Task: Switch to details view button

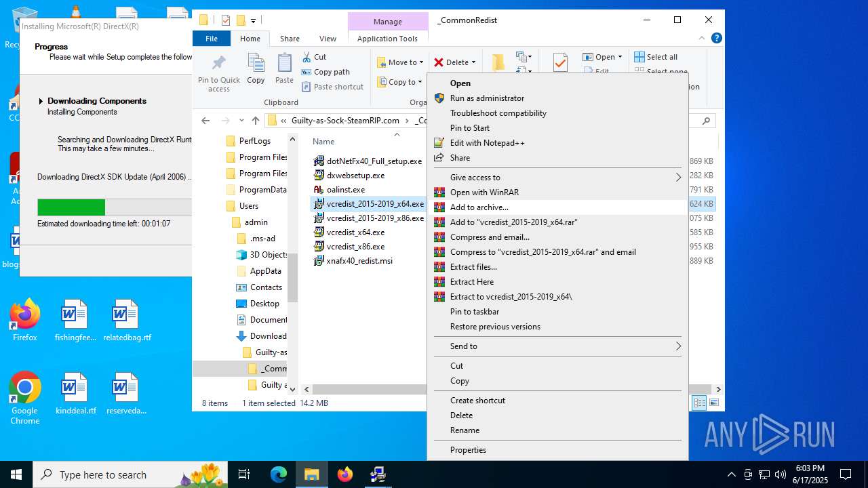Action: pyautogui.click(x=699, y=403)
